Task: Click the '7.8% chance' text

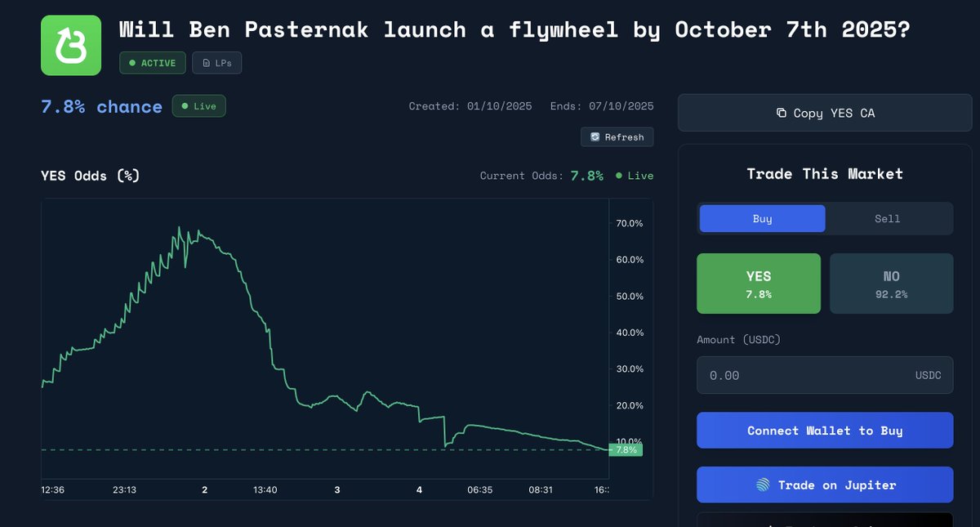Action: tap(102, 107)
